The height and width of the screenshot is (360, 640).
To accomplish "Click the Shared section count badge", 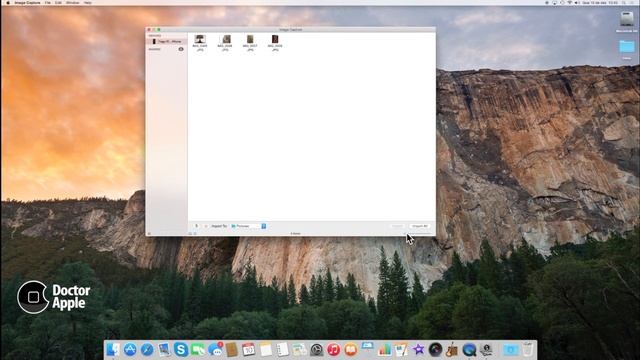I will [181, 49].
